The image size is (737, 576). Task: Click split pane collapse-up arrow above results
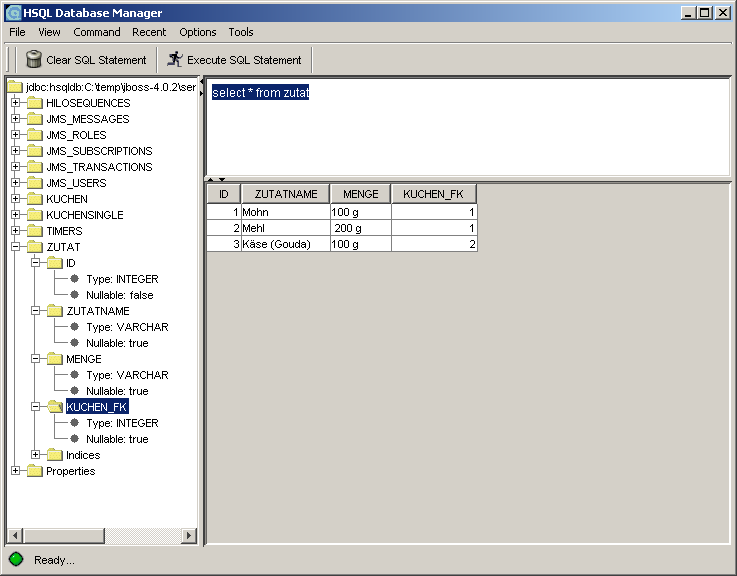click(211, 180)
